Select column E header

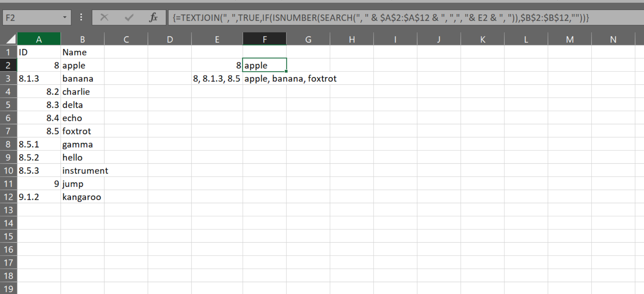pyautogui.click(x=217, y=39)
